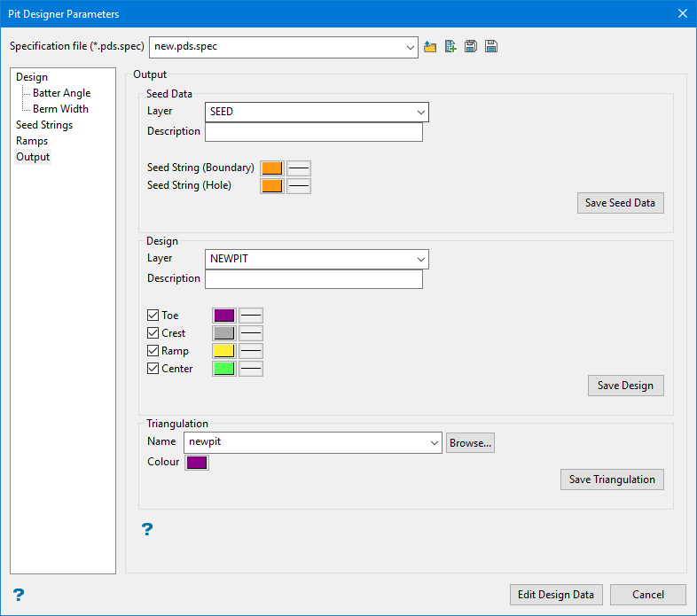This screenshot has height=616, width=697.
Task: Uncheck the Toe checkbox
Action: 153,316
